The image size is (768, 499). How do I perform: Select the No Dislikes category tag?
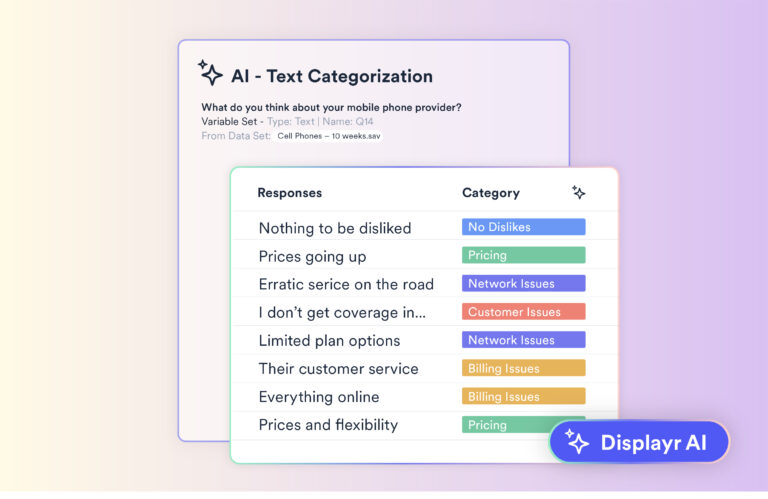click(x=523, y=227)
